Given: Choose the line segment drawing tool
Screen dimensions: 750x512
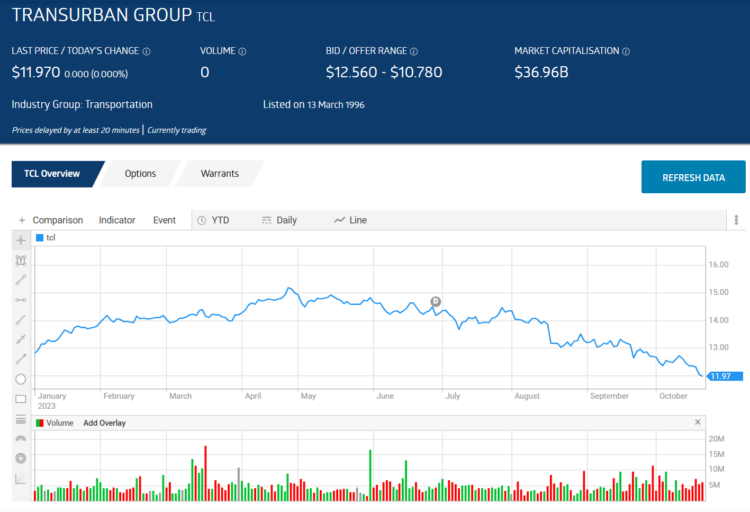Looking at the screenshot, I should [21, 280].
